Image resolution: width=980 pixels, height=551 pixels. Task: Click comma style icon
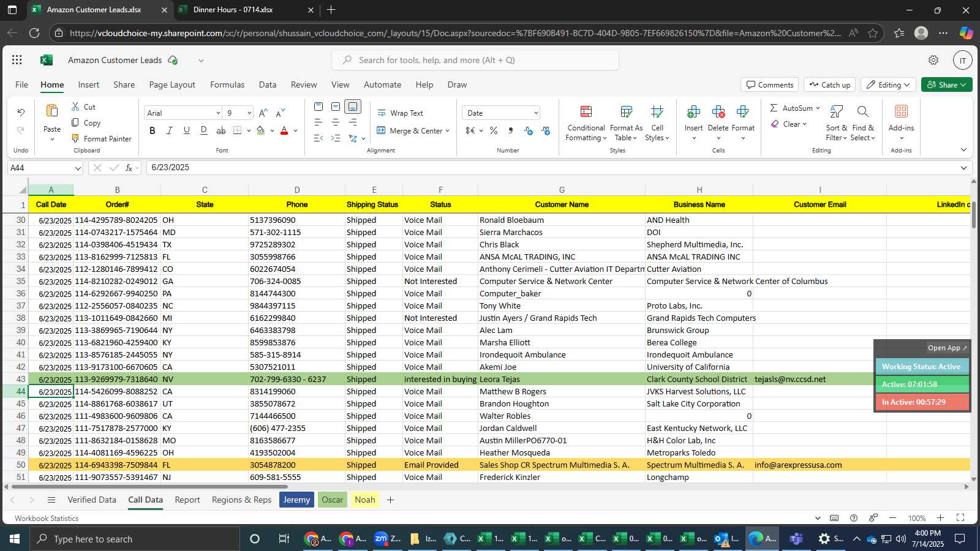[x=511, y=130]
